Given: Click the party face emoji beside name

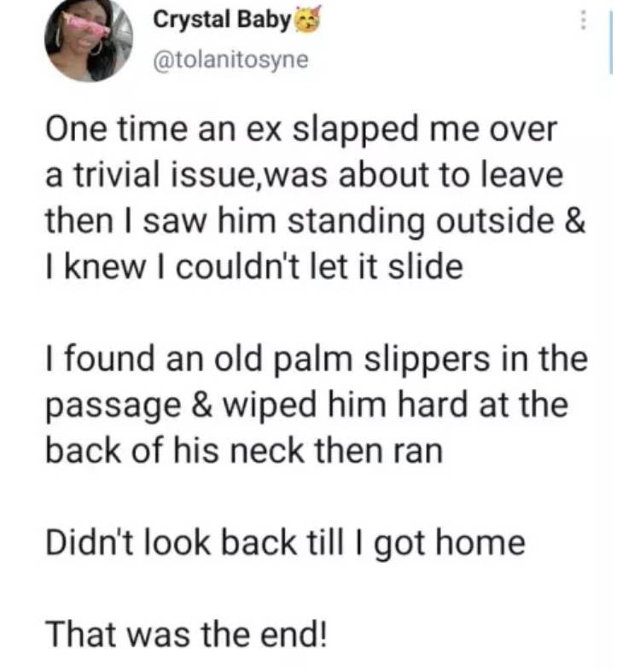Looking at the screenshot, I should point(304,21).
